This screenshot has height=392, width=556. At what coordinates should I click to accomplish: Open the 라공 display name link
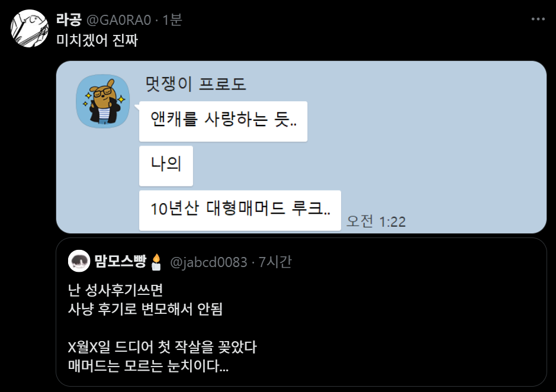coord(69,20)
